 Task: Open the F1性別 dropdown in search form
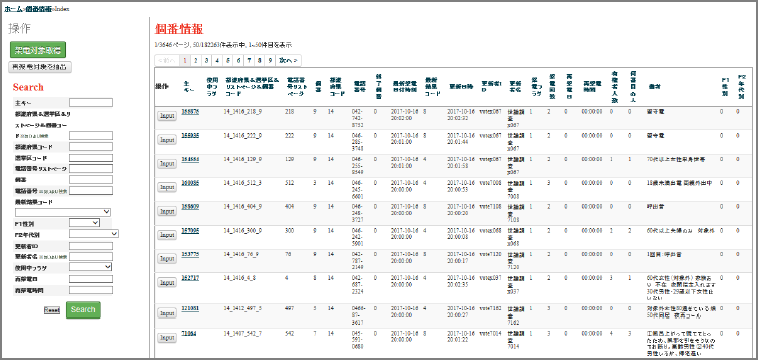click(85, 223)
